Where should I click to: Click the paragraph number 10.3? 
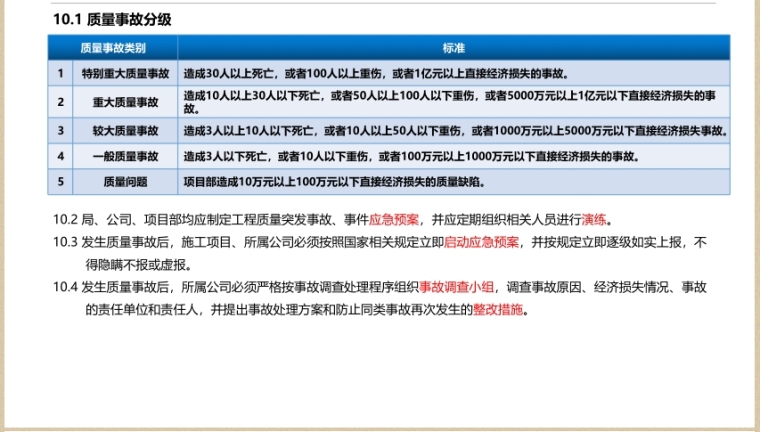65,243
